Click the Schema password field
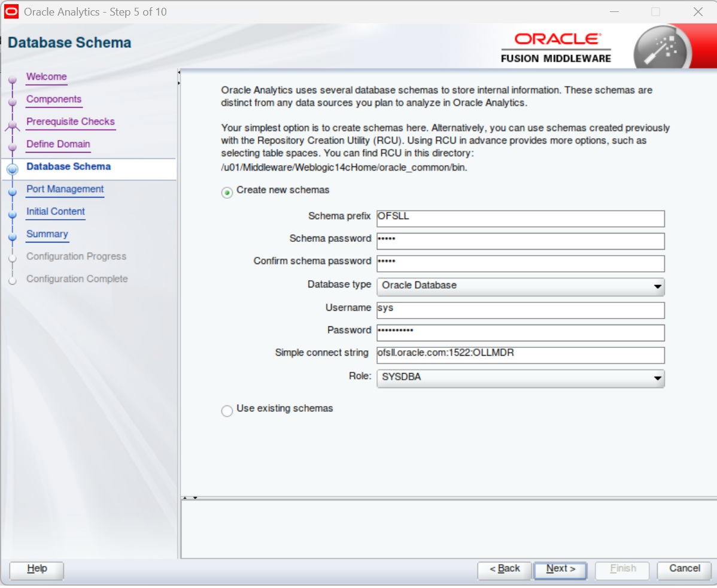This screenshot has height=588, width=717. click(x=520, y=241)
